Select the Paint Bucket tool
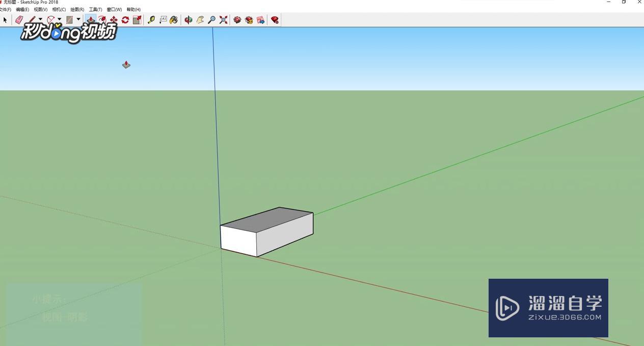 tap(174, 20)
